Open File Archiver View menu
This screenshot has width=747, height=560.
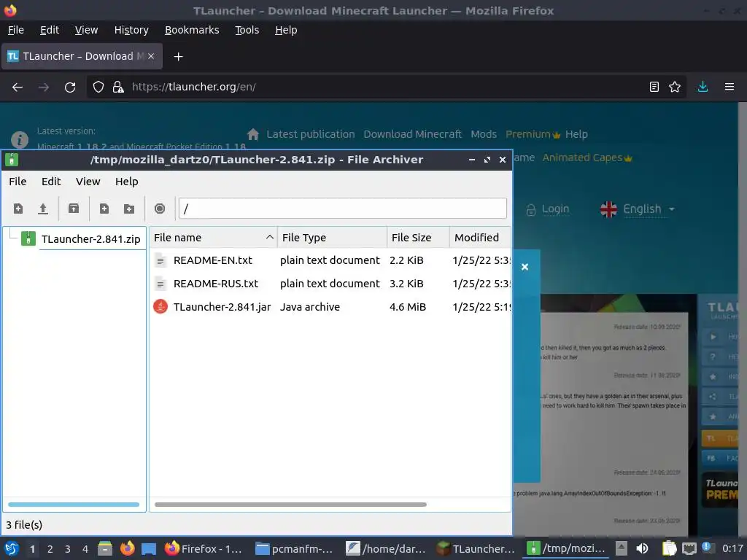(x=88, y=182)
